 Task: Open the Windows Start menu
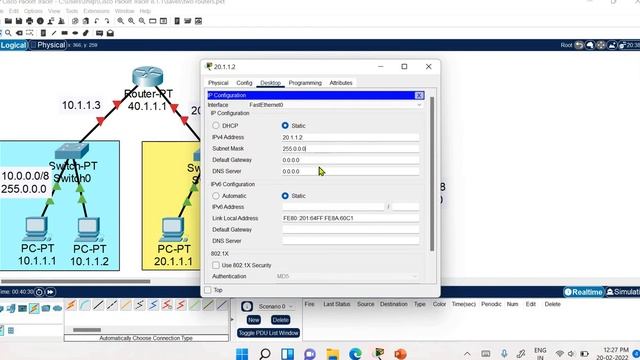click(x=242, y=353)
